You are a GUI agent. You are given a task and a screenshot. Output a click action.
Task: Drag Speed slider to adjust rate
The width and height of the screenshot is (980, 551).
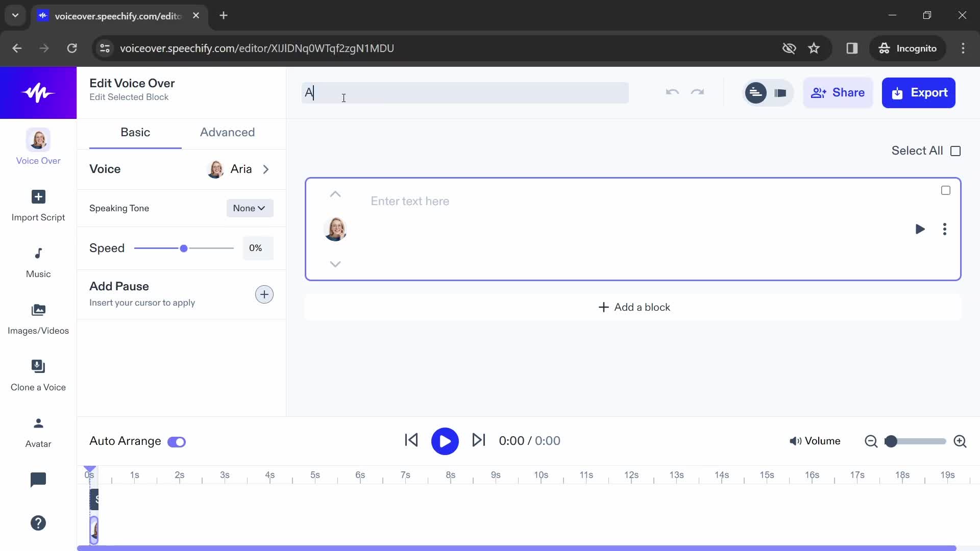coord(183,247)
